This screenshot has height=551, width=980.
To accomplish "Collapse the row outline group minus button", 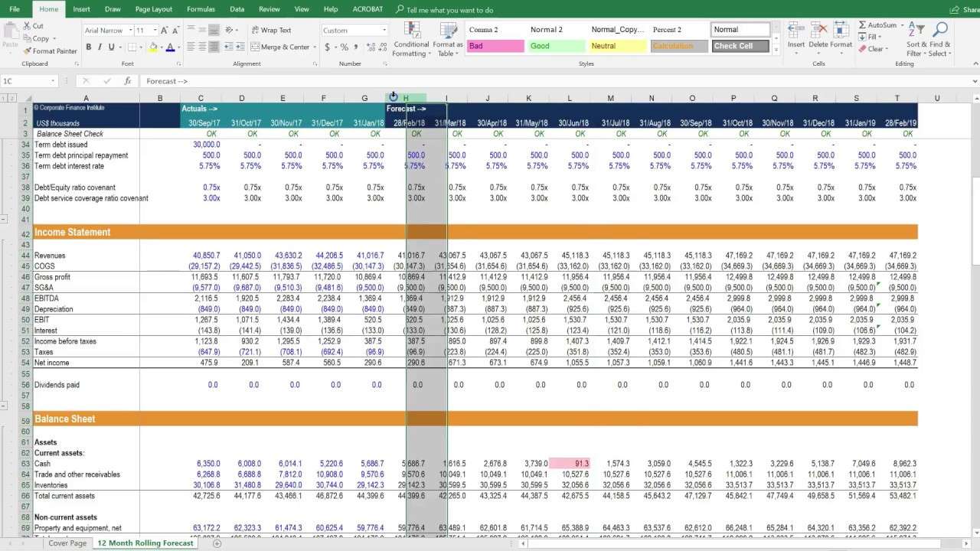I will point(5,220).
